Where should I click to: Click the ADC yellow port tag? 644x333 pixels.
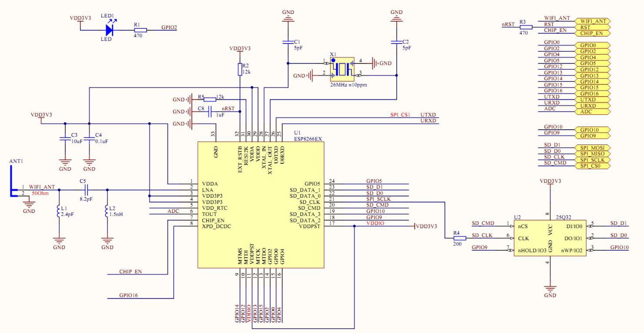point(593,112)
